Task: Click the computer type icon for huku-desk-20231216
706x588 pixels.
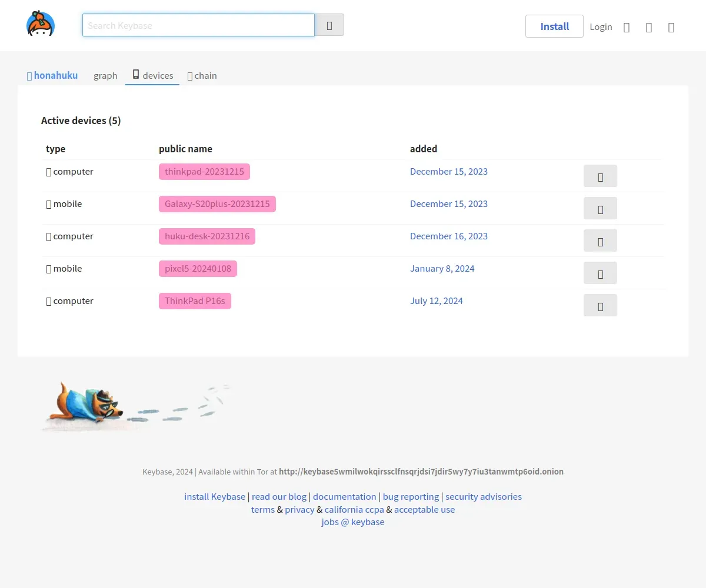Action: click(x=49, y=236)
